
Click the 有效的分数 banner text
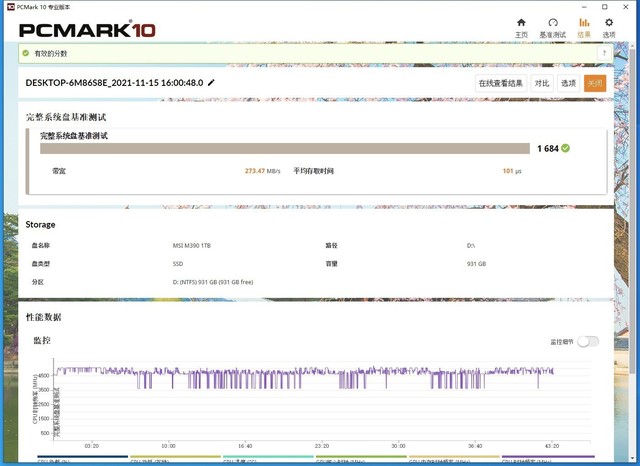(x=51, y=53)
